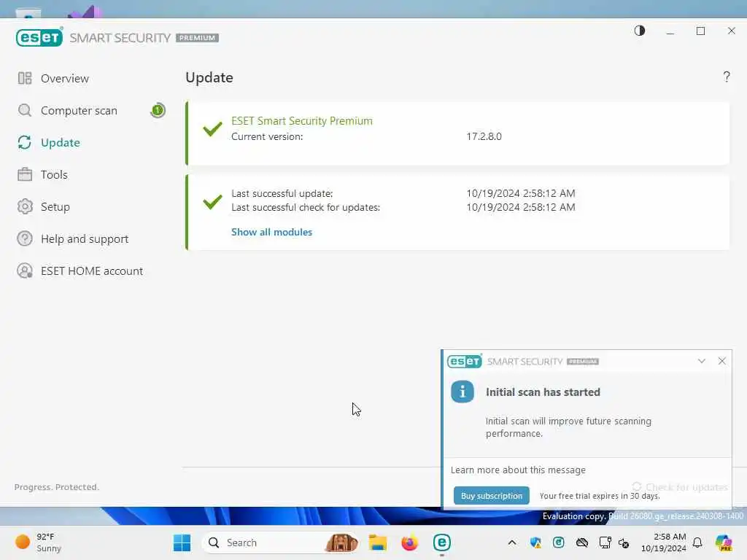This screenshot has width=747, height=560.
Task: Click the Help question circle icon
Action: [x=25, y=238]
